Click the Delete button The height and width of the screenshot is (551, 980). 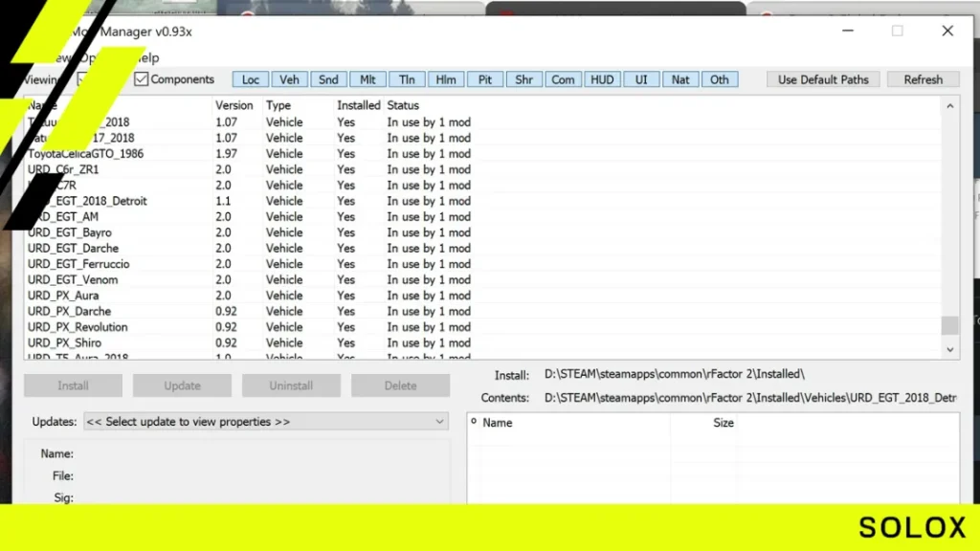click(401, 386)
